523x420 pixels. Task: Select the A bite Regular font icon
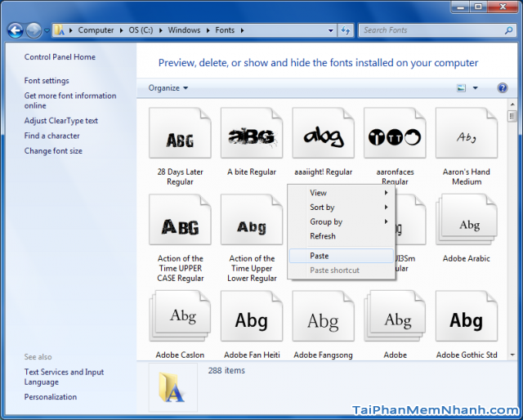tap(252, 132)
